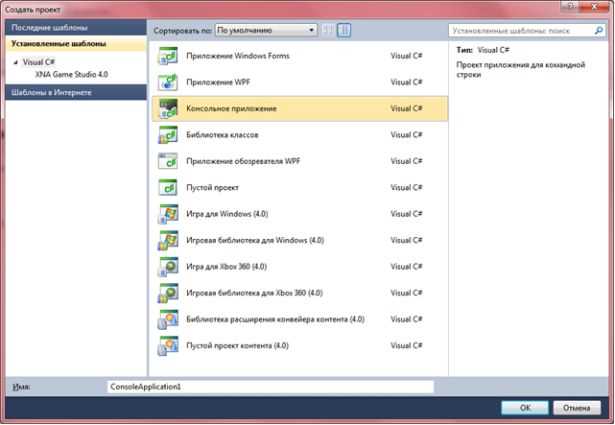This screenshot has width=615, height=425.
Task: Choose the Empty project template icon
Action: coord(168,187)
